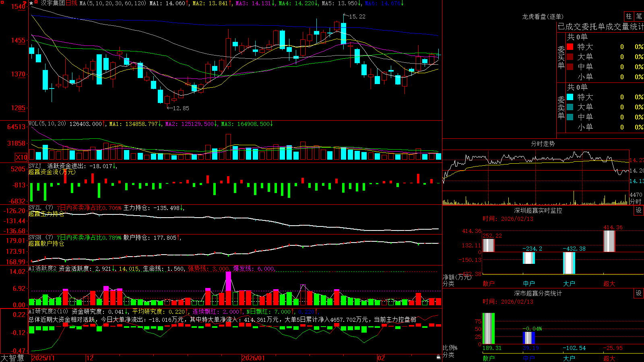Open 设 settings for 深圳超赢实时监控
This screenshot has width=644, height=362.
(x=639, y=210)
